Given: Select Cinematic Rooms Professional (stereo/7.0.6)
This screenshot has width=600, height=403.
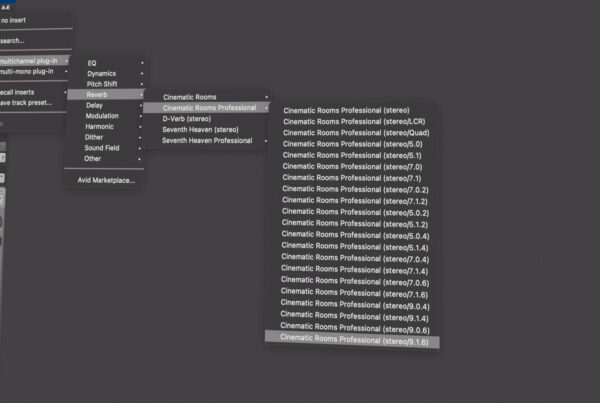Looking at the screenshot, I should [x=354, y=282].
